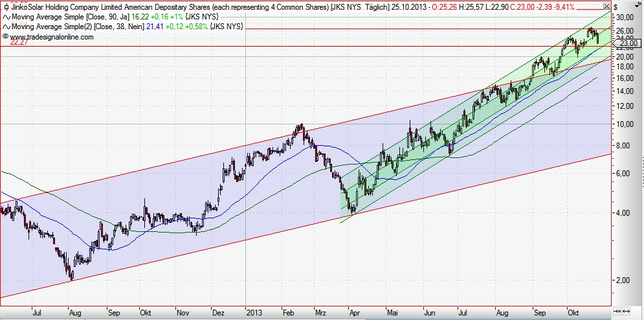The height and width of the screenshot is (320, 644).
Task: Click the wave icon of Moving Average Simple 90
Action: (6, 16)
